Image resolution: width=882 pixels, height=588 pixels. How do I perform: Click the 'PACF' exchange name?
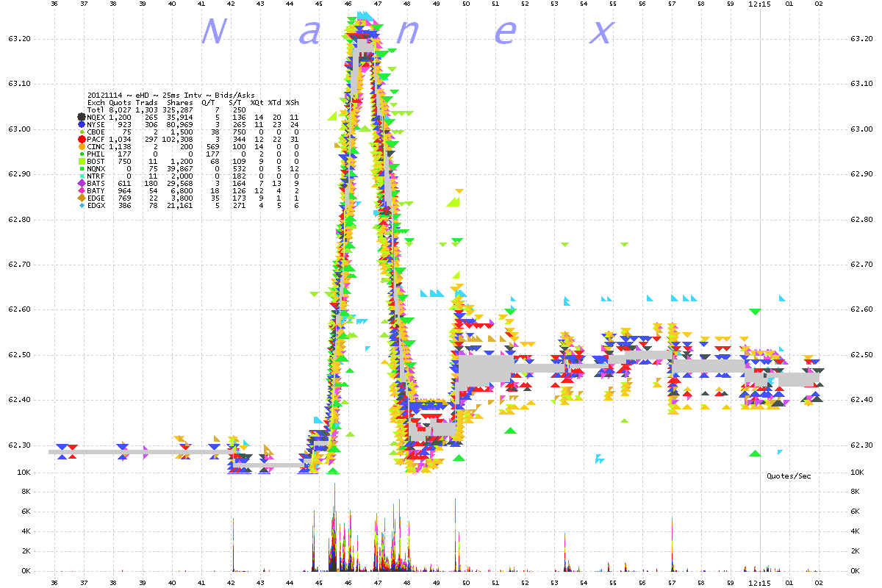click(96, 140)
